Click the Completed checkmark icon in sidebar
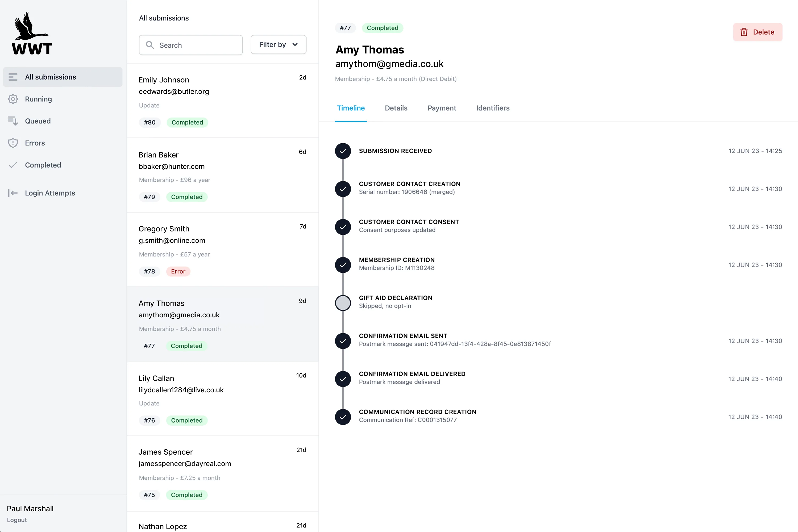 tap(13, 165)
